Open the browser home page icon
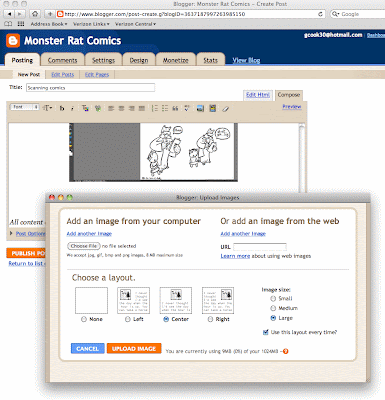The width and height of the screenshot is (385, 400). [x=35, y=14]
